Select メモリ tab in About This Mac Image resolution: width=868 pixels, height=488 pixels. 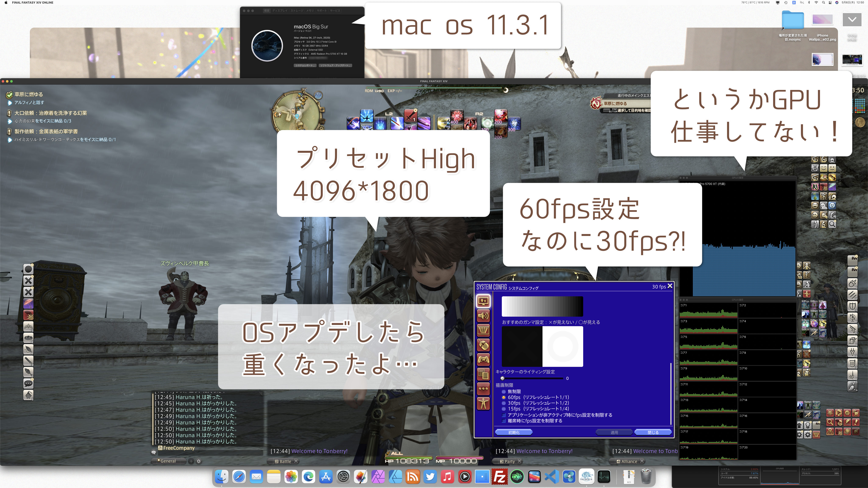[x=310, y=11]
